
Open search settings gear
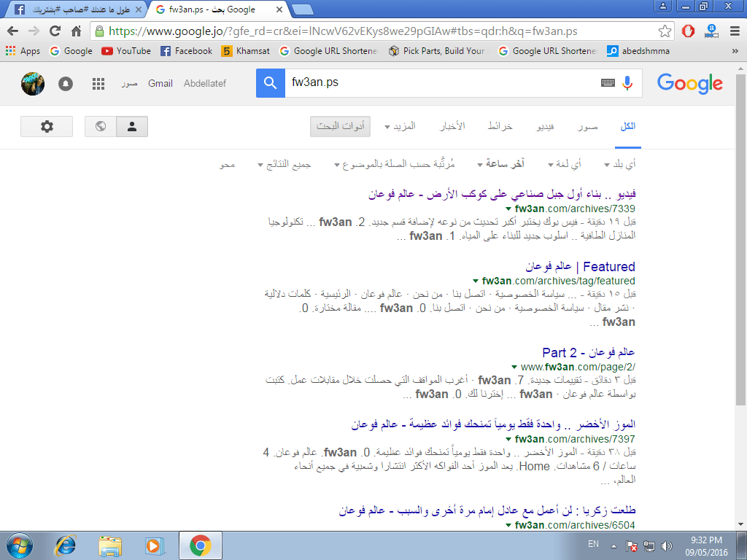click(x=47, y=126)
